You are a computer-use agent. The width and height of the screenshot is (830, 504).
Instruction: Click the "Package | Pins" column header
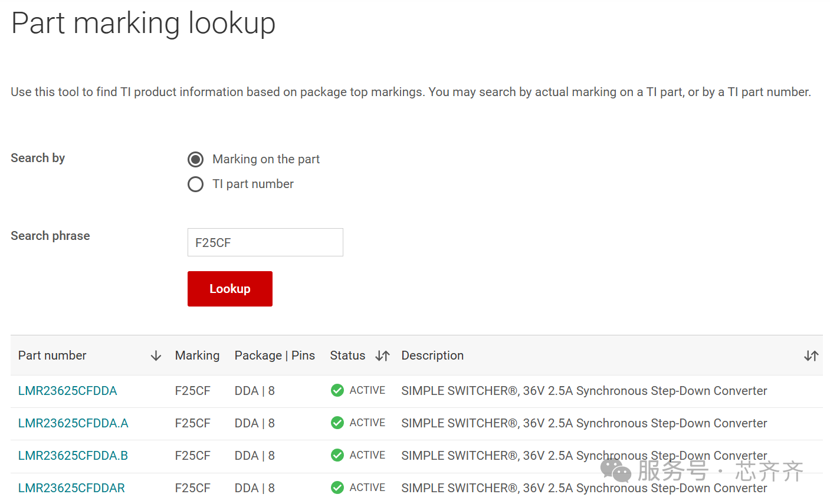pyautogui.click(x=275, y=355)
